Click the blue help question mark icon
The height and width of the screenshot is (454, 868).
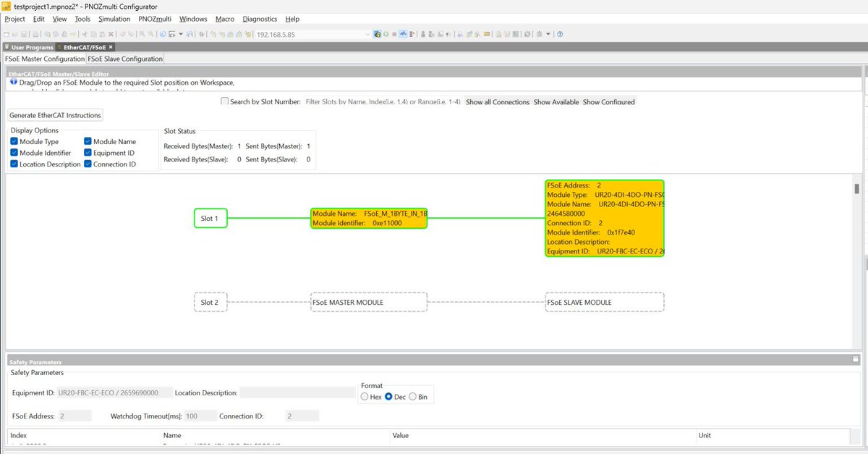pyautogui.click(x=560, y=34)
